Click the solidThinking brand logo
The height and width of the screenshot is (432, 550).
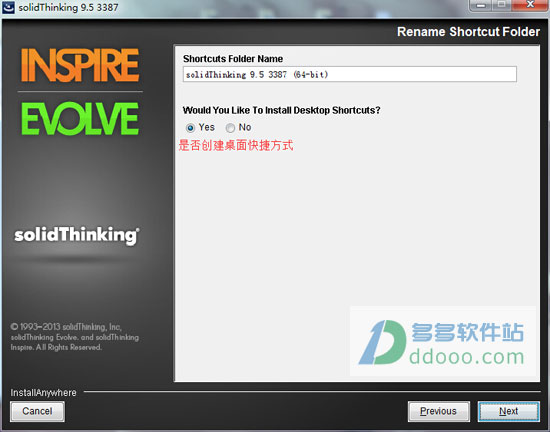[x=76, y=235]
